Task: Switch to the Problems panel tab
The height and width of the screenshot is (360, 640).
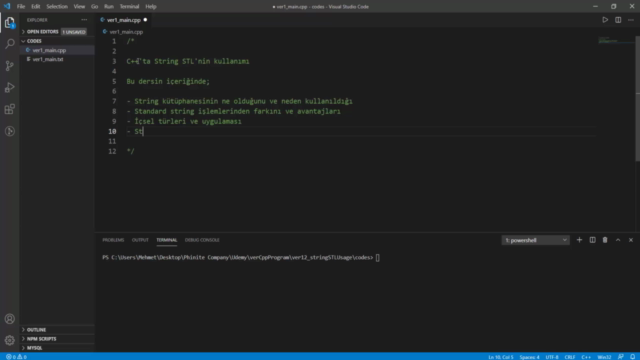Action: point(113,240)
